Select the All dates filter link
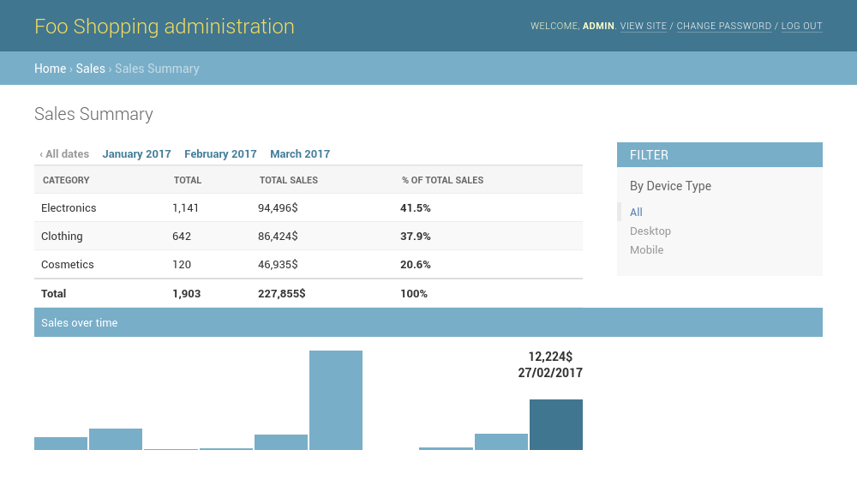Screen dimensions: 857x504 tap(64, 154)
